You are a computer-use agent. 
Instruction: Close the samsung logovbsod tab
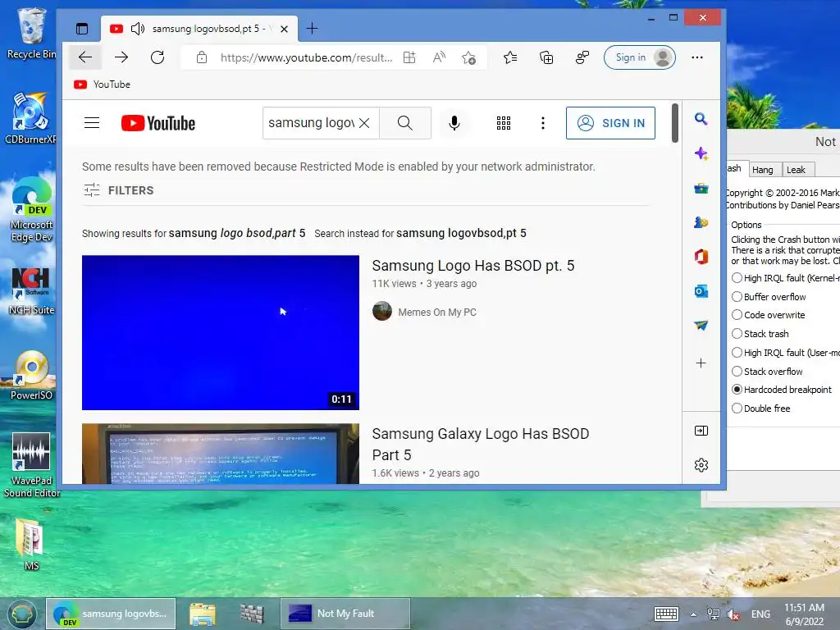pyautogui.click(x=285, y=29)
